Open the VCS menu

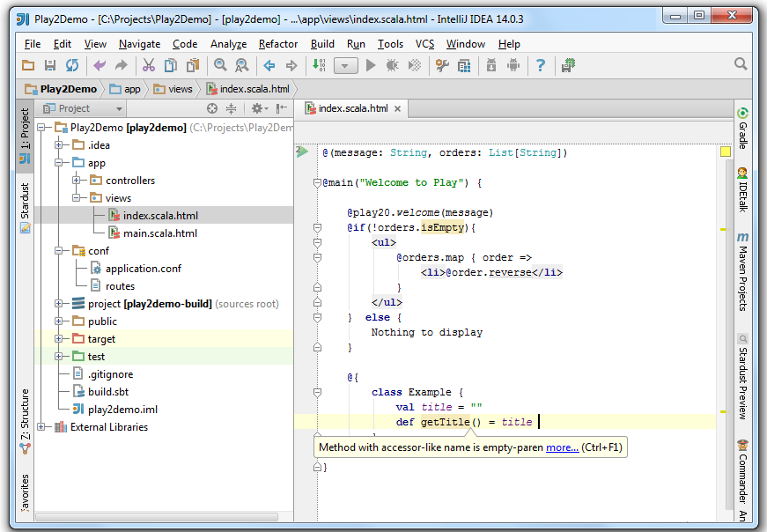pyautogui.click(x=425, y=44)
